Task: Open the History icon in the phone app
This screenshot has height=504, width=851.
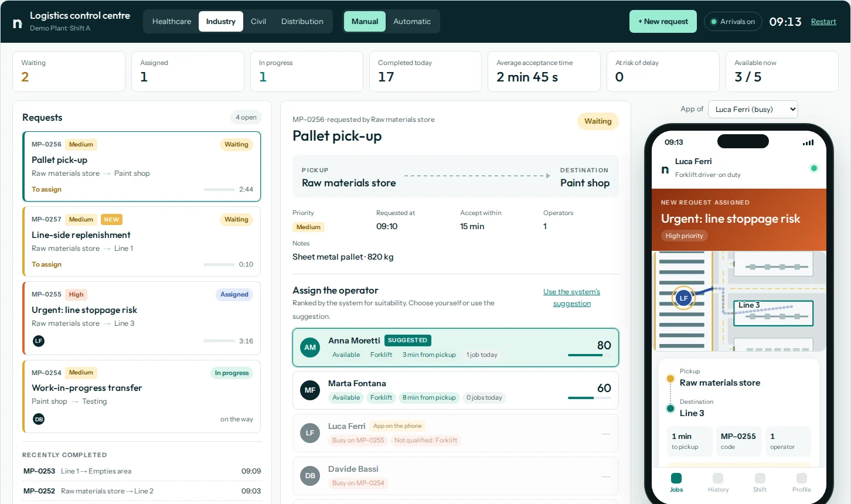Action: [x=718, y=478]
